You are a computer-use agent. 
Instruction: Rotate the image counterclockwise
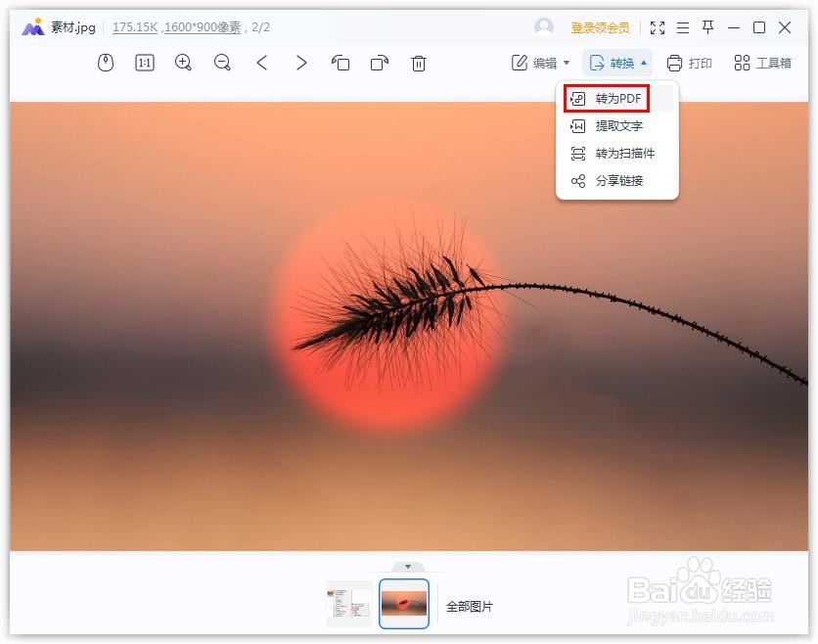coord(341,63)
